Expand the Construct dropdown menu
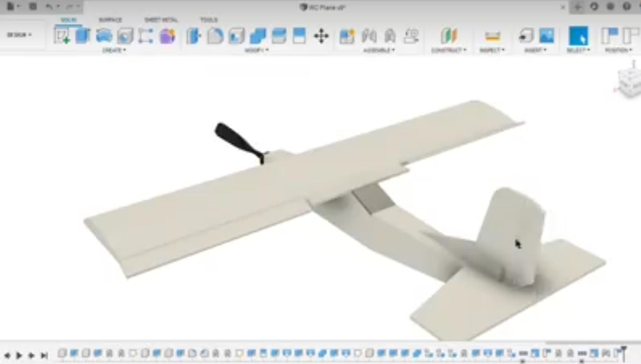Screen dimensions: 641x364 (449, 50)
